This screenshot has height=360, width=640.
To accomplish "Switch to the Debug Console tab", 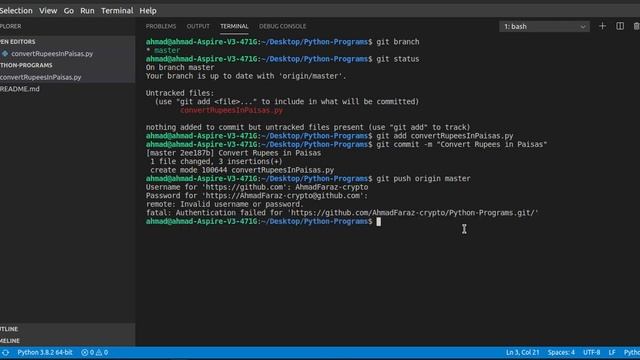I will 282,26.
